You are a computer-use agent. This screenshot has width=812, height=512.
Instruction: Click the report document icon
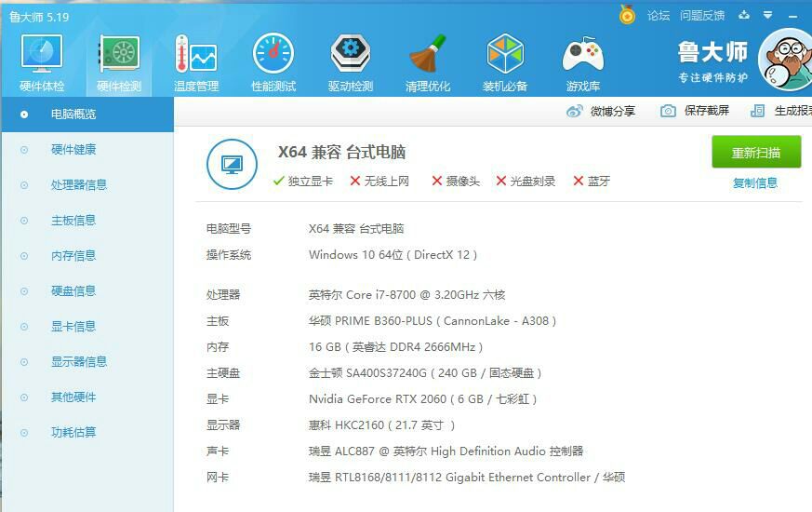click(x=758, y=111)
